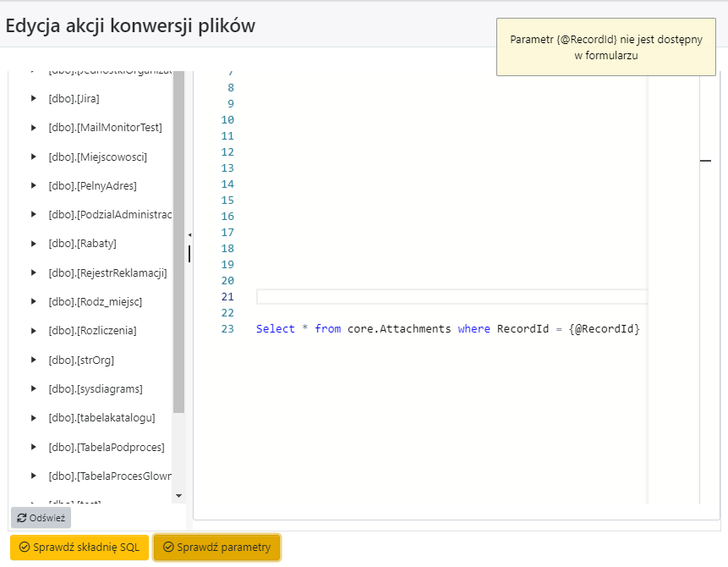
Task: Expand the [dbo].[Miejscowosci] node arrow
Action: (x=34, y=157)
